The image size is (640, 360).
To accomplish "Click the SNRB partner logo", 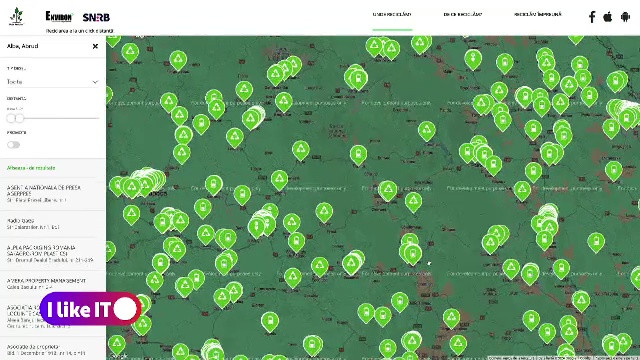I will (96, 17).
